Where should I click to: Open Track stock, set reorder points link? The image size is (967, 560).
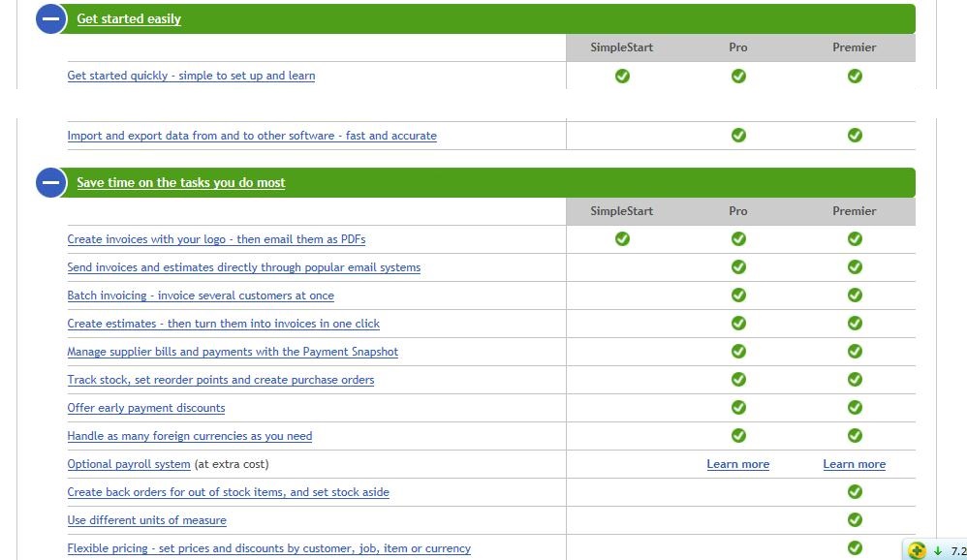221,380
